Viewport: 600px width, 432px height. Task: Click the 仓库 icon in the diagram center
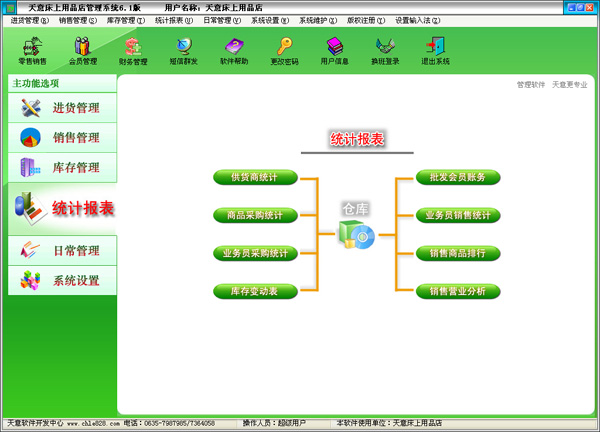356,234
